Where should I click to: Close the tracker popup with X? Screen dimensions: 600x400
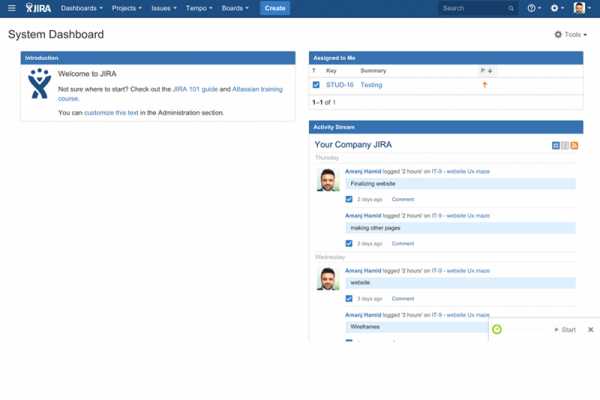point(590,330)
